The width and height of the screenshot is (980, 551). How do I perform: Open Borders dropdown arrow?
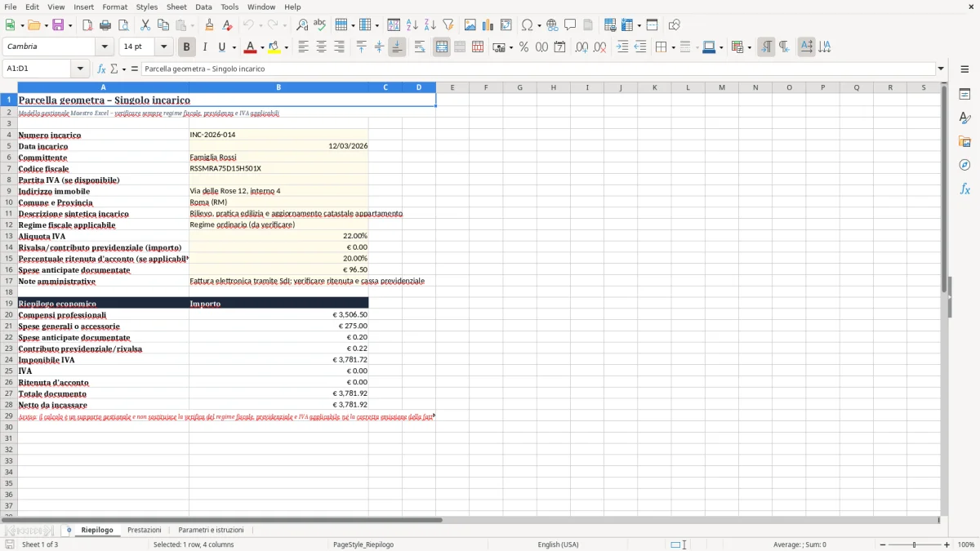click(x=672, y=47)
